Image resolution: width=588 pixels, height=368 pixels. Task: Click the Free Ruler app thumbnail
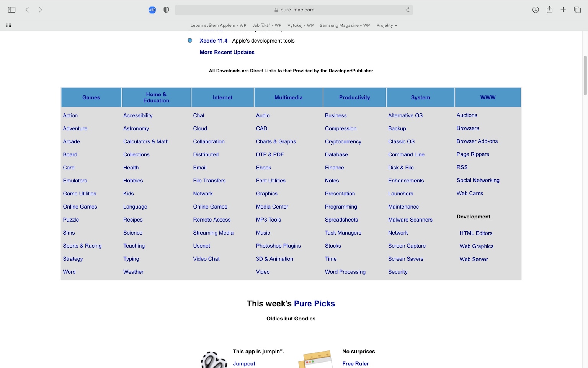coord(315,359)
